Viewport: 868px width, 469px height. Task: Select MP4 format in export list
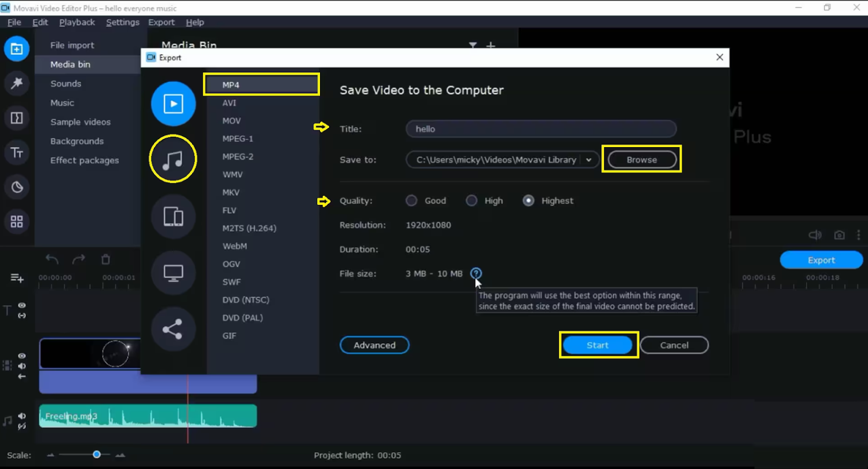tap(263, 85)
